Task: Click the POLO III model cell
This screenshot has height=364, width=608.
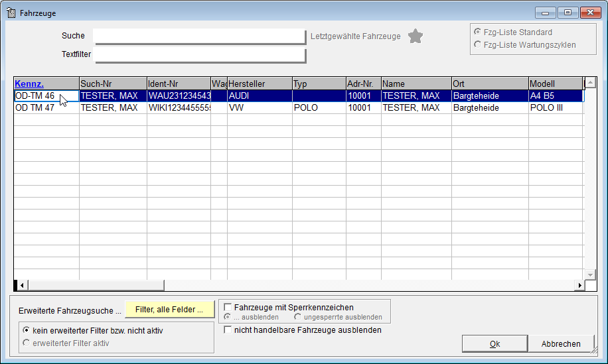Action: (x=556, y=107)
